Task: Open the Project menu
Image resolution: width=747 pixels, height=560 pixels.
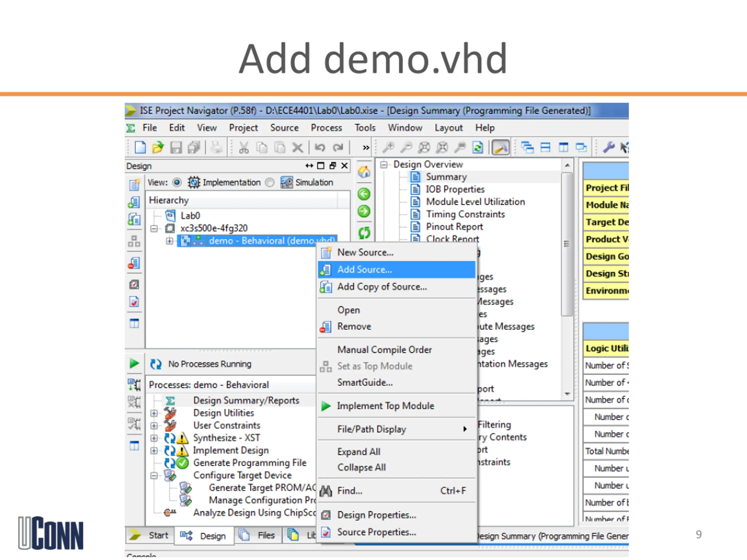Action: point(243,128)
